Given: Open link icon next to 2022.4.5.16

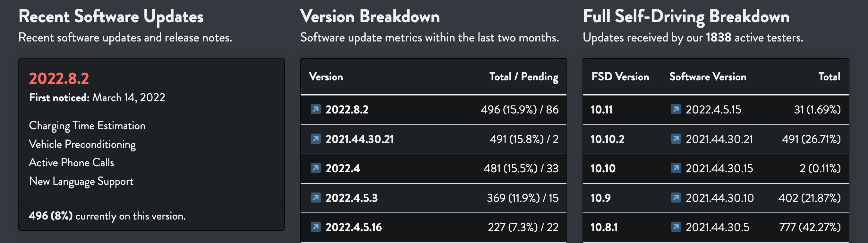Looking at the screenshot, I should coord(315,227).
